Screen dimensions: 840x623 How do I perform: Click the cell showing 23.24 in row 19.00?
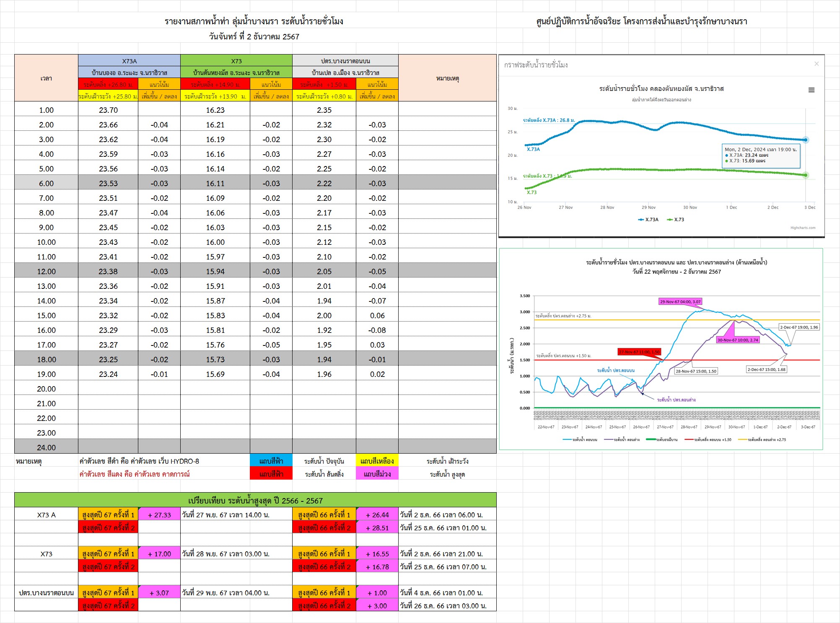point(108,374)
